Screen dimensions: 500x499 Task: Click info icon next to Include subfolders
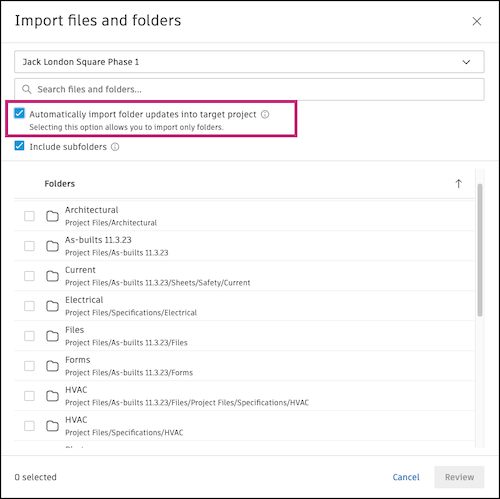coord(115,147)
